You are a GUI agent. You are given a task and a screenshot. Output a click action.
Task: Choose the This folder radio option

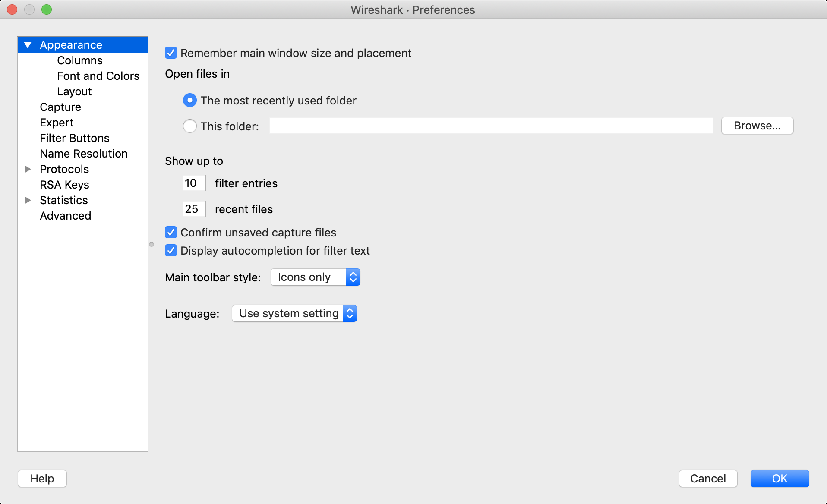pyautogui.click(x=190, y=126)
